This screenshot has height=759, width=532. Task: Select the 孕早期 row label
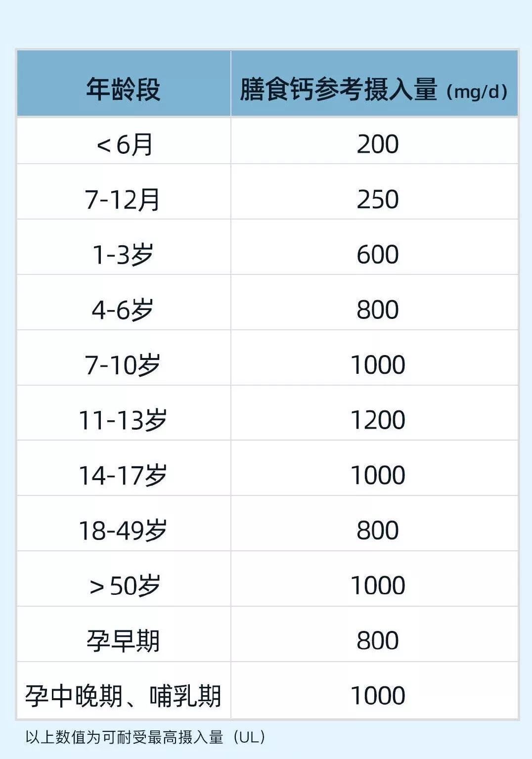coord(123,641)
